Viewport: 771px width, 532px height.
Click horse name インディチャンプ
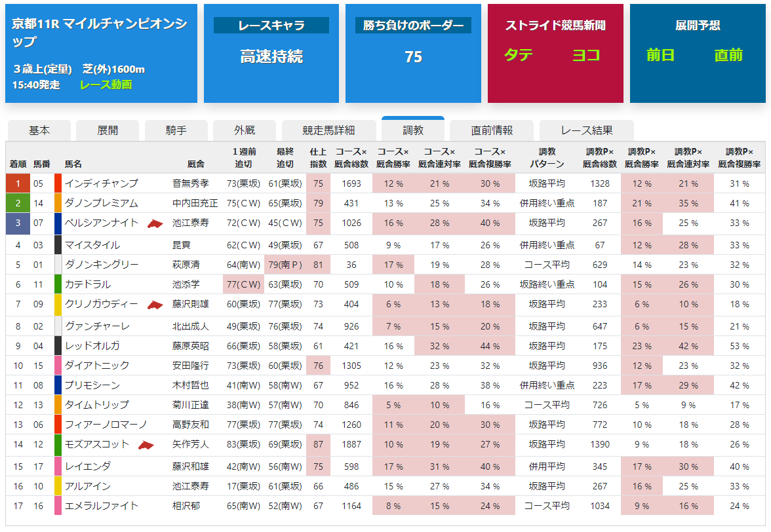pos(101,183)
